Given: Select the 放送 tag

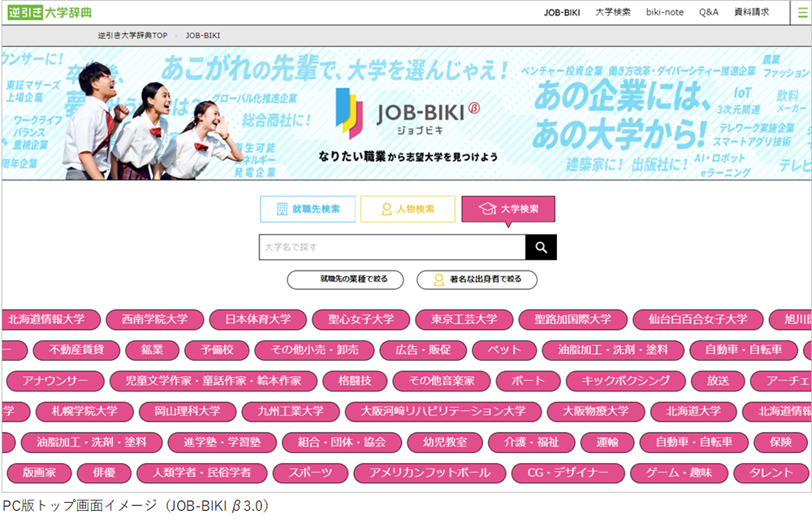Looking at the screenshot, I should [x=719, y=381].
